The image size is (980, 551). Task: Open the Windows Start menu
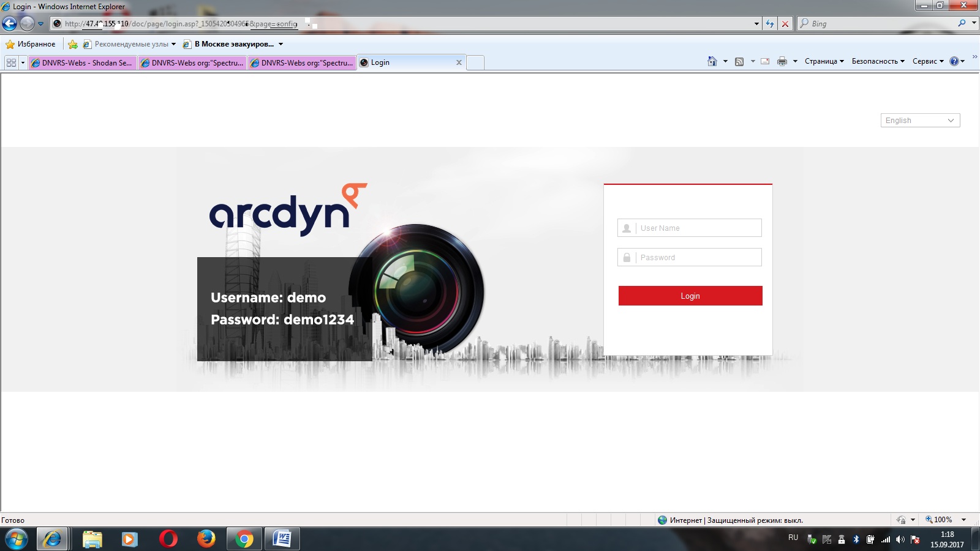(16, 539)
